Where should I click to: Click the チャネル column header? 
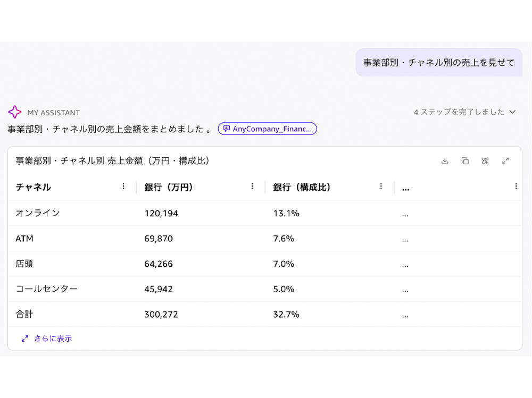click(x=33, y=187)
